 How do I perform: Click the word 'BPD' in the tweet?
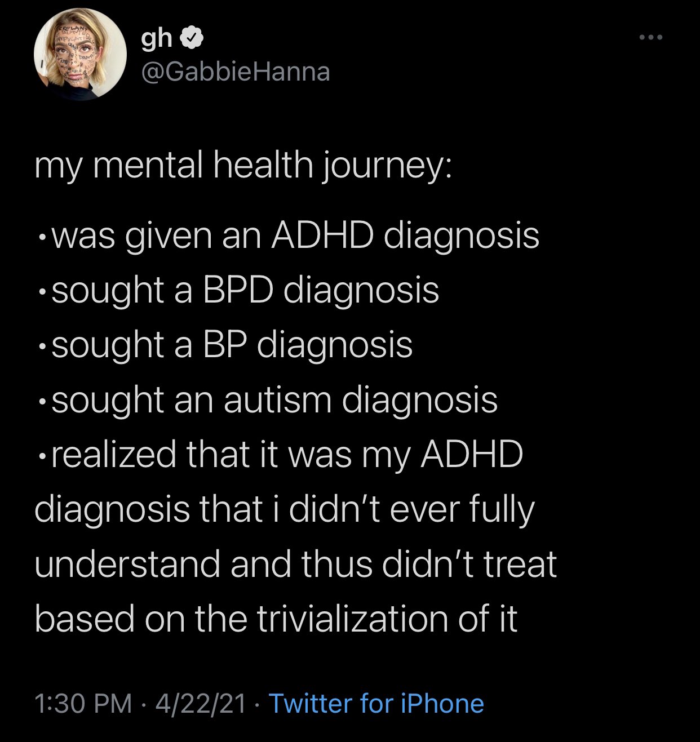click(238, 291)
